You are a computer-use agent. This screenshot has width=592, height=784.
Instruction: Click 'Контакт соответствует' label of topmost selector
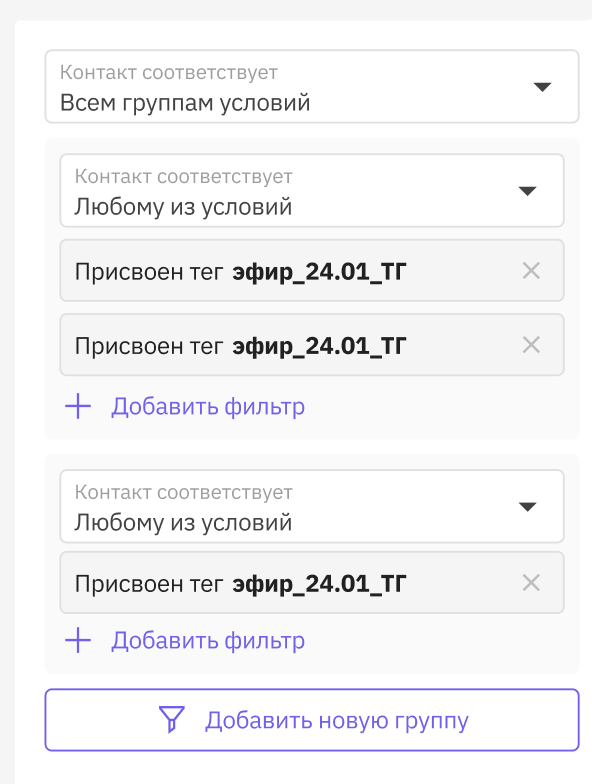168,72
